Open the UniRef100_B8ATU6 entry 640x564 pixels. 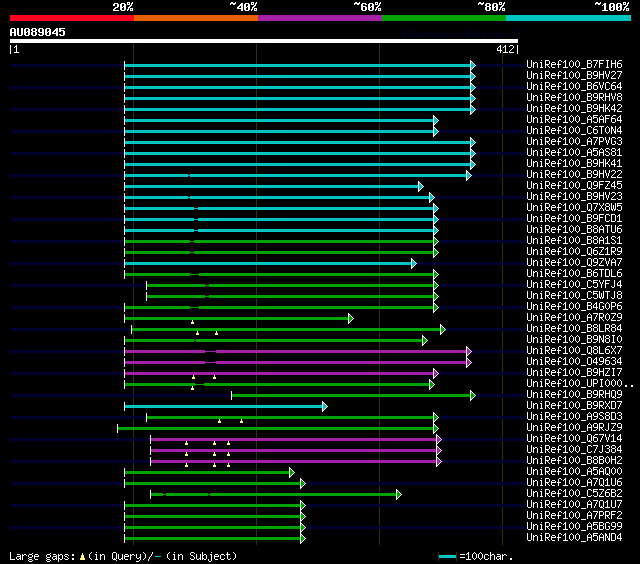[574, 230]
